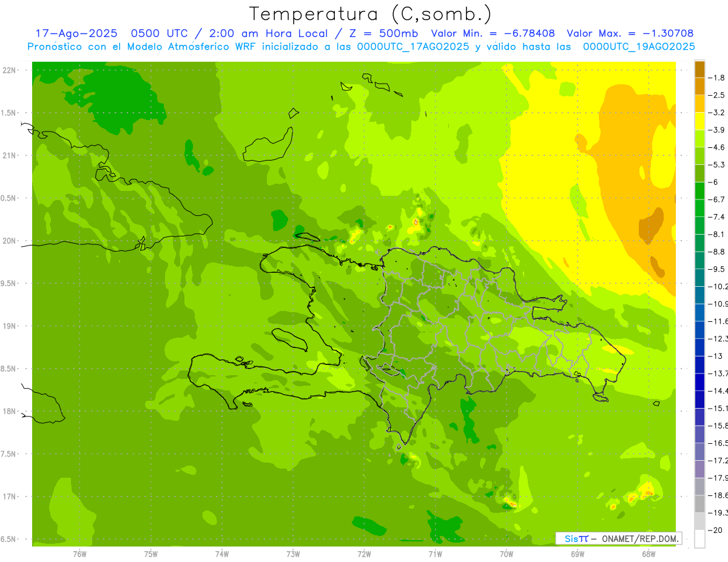
Task: Select the '0000UTC_17AGO2025' initialization timestamp
Action: (x=413, y=47)
